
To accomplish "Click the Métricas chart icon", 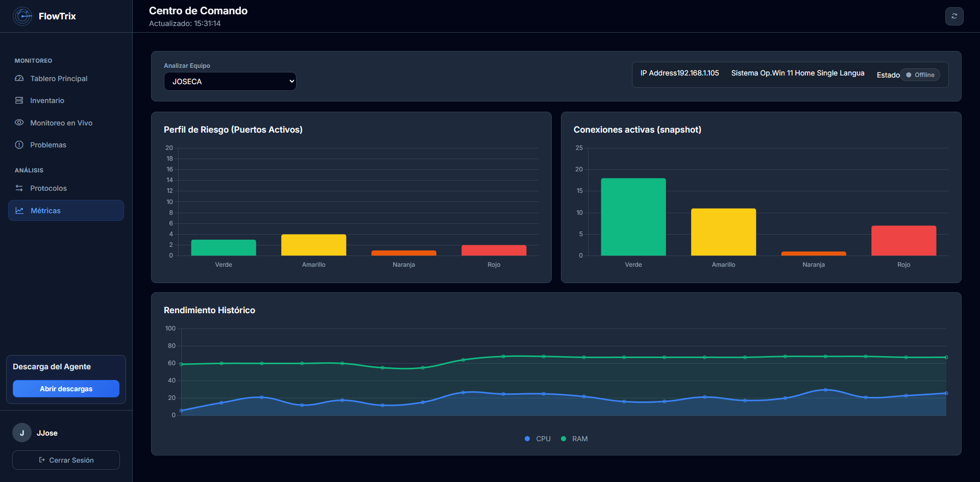I will (x=20, y=211).
